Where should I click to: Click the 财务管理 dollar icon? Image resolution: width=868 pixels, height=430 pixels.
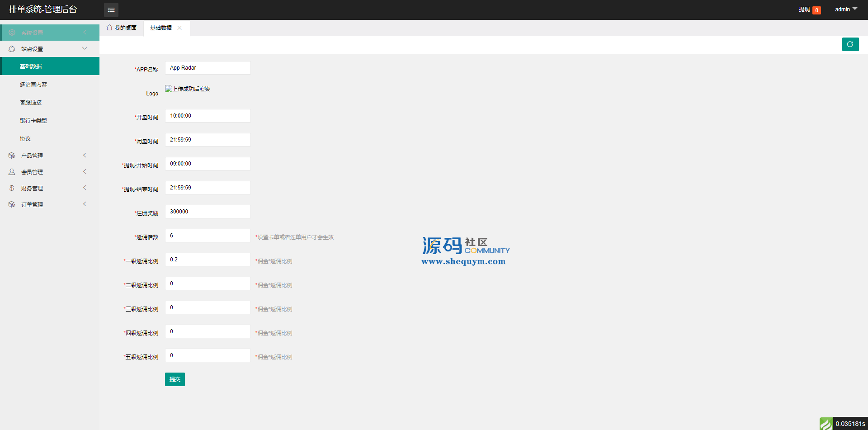point(12,188)
